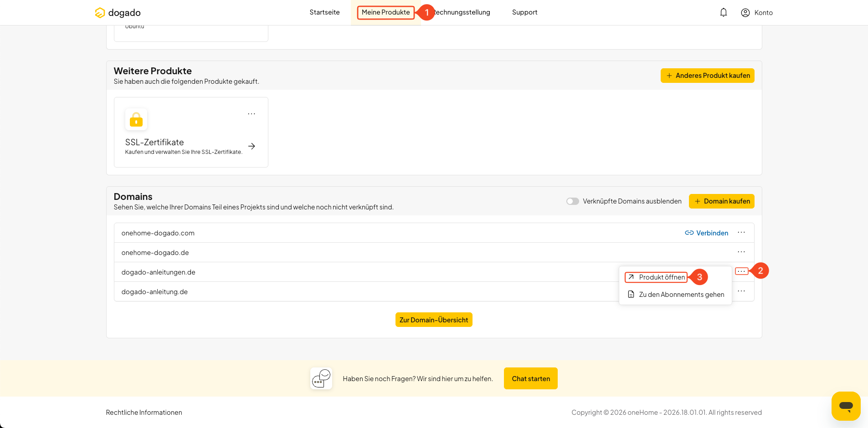Select Zu den Abonnements gehen
Image resolution: width=868 pixels, height=428 pixels.
tap(676, 295)
